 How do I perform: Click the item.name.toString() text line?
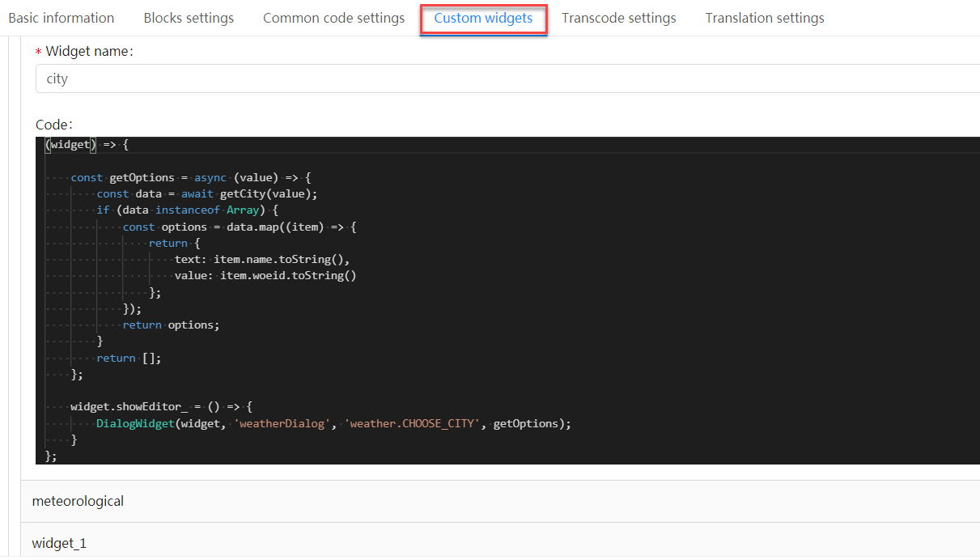click(261, 259)
